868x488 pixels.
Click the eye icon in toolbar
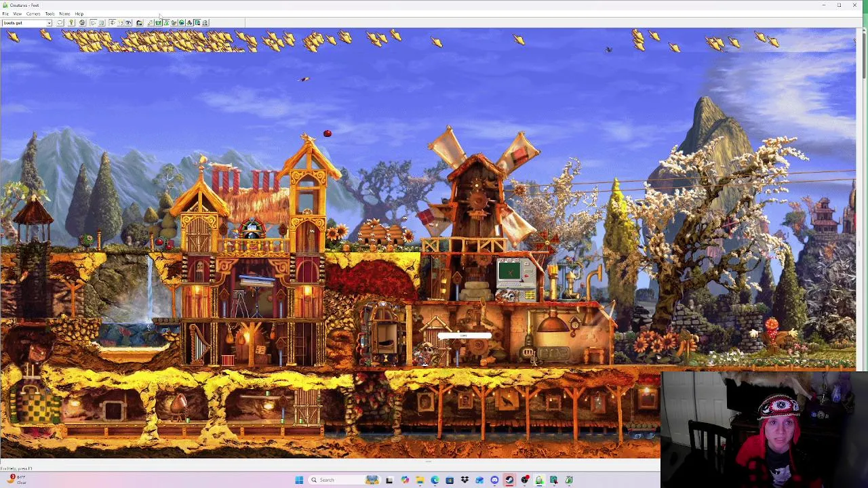(x=128, y=22)
